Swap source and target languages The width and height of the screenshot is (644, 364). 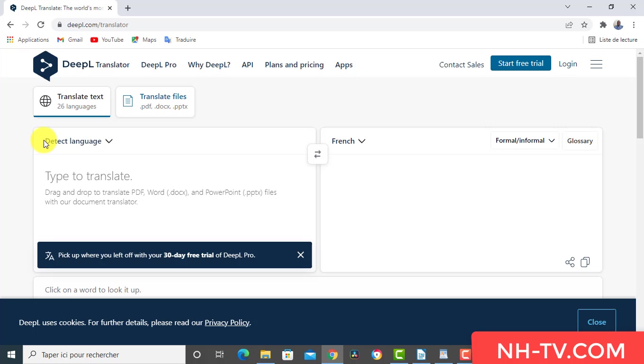(317, 154)
